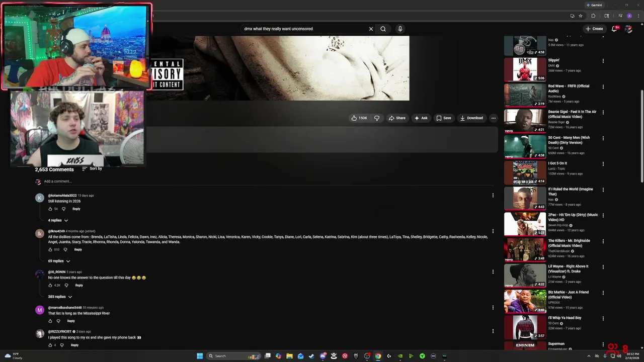Start voice search with the microphone

point(400,29)
